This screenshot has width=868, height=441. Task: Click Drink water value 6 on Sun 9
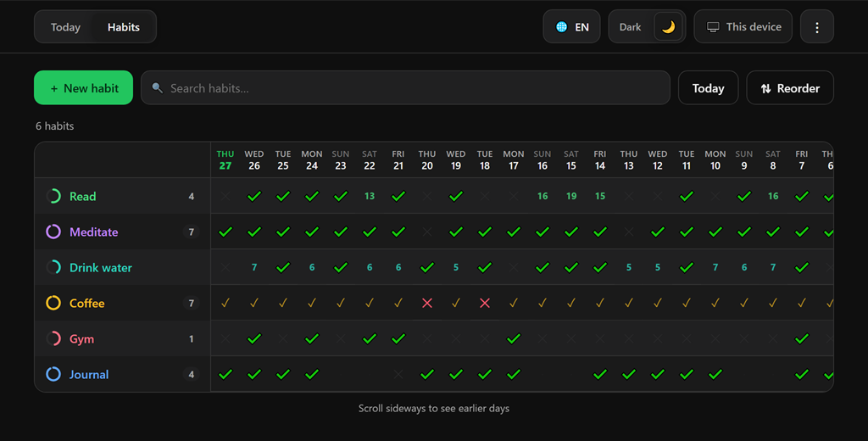pos(744,268)
